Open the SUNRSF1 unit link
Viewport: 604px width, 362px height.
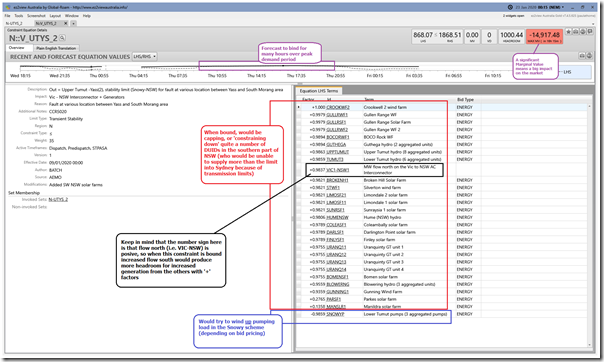click(x=336, y=210)
